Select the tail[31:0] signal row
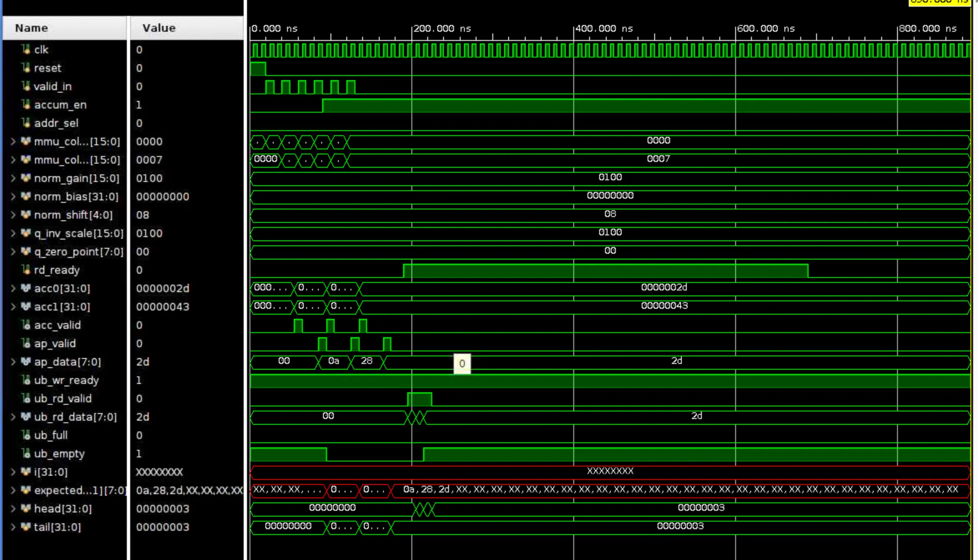The height and width of the screenshot is (560, 978). click(x=57, y=527)
